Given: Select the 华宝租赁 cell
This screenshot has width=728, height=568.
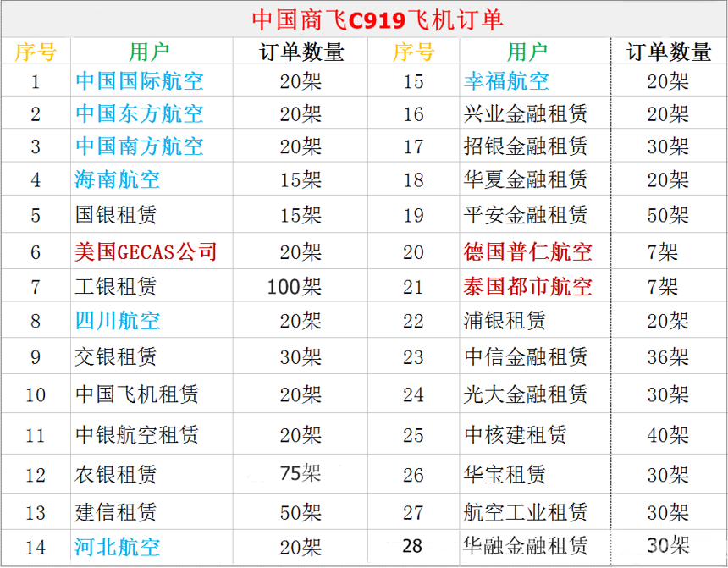Looking at the screenshot, I should tap(535, 474).
